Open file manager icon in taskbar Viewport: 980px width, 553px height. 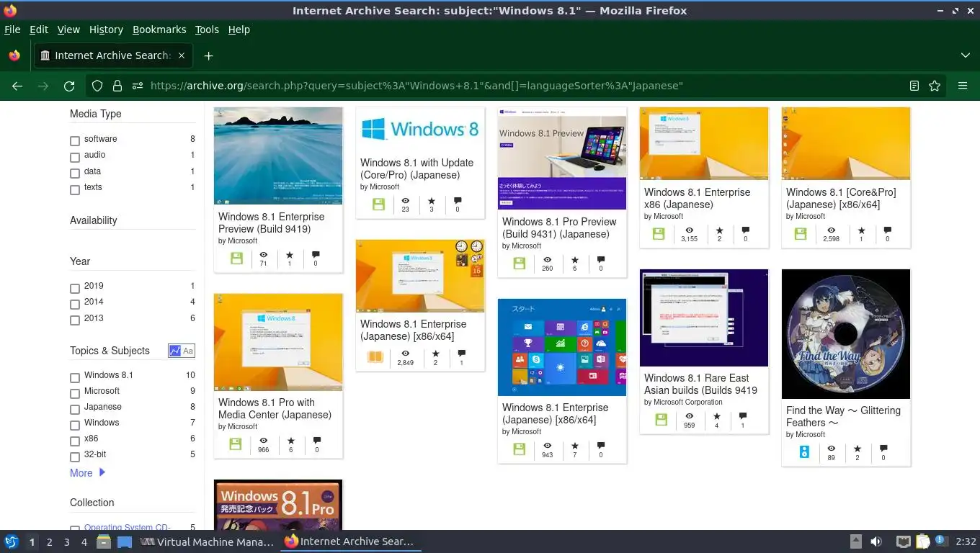(104, 541)
